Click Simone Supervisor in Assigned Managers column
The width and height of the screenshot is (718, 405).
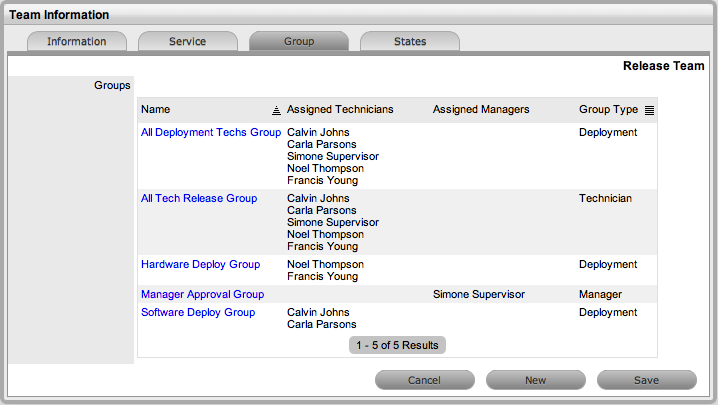click(x=479, y=295)
